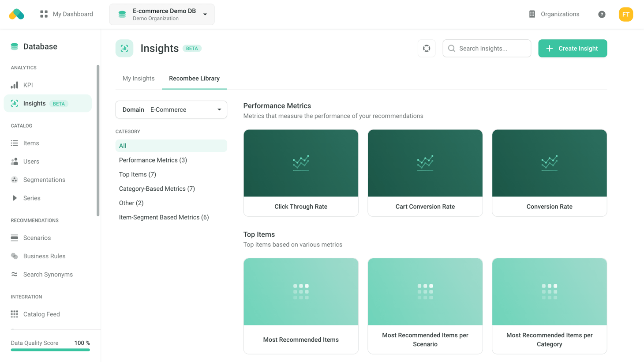Click the FT user avatar
The height and width of the screenshot is (362, 644).
[x=625, y=15]
